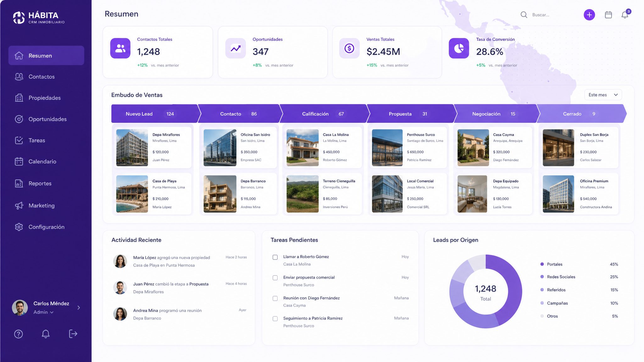Image resolution: width=644 pixels, height=362 pixels.
Task: Click the Referidos legend color dot
Action: [542, 290]
